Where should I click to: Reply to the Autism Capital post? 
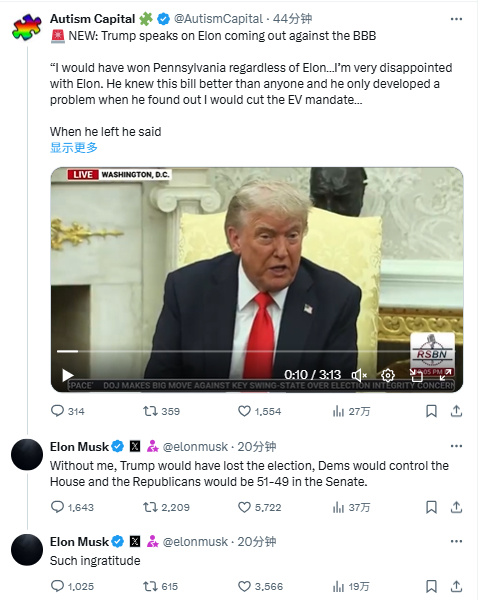click(x=67, y=411)
